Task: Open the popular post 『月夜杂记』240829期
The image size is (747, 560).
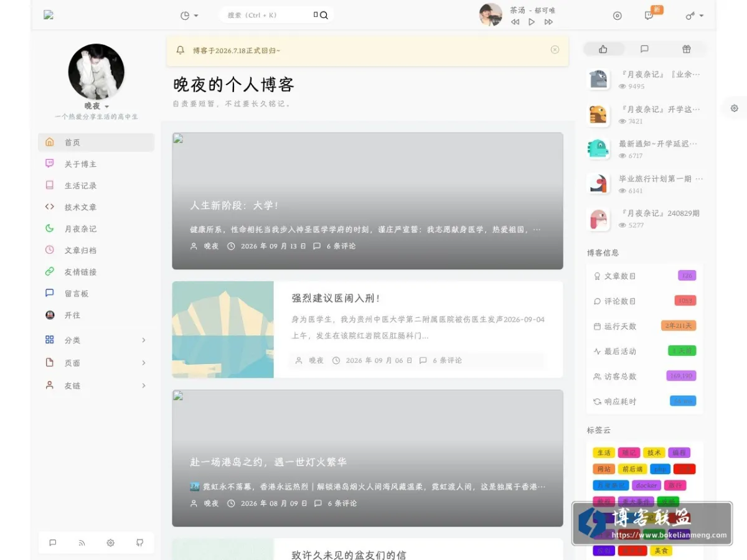Action: coord(659,213)
